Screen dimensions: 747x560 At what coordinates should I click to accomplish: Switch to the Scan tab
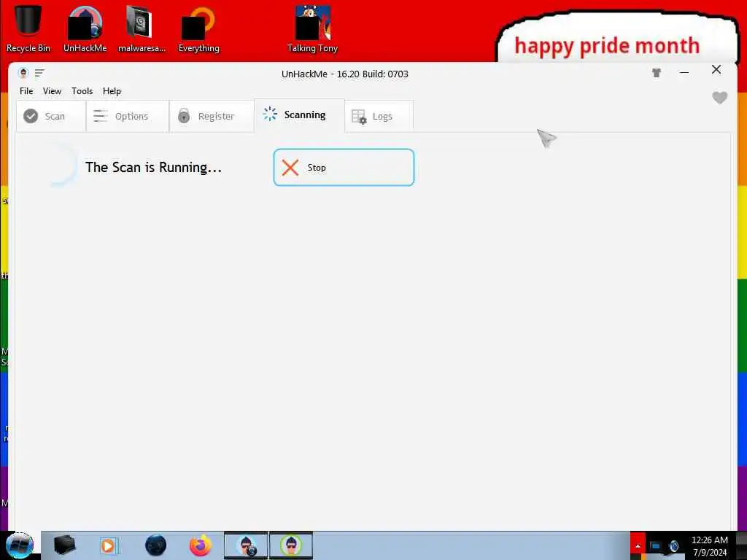click(51, 116)
